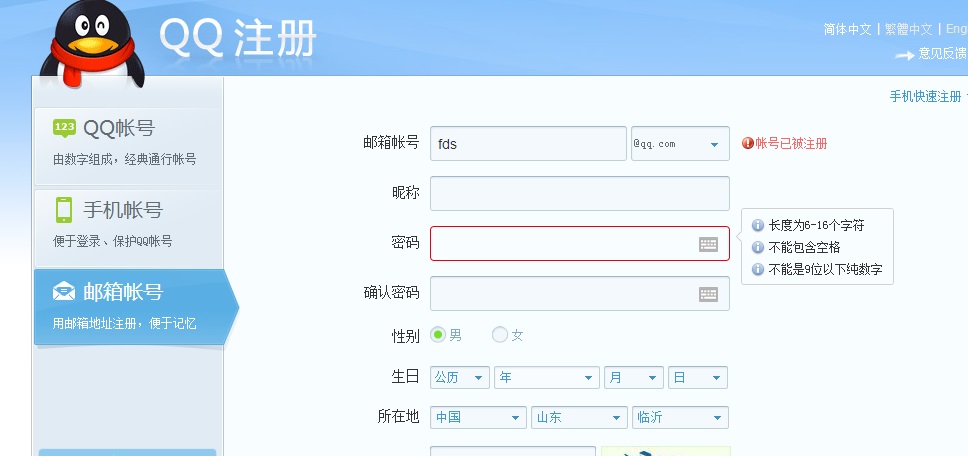Click the 长度为6-16个字符 password hint
The width and height of the screenshot is (968, 456).
pos(816,225)
